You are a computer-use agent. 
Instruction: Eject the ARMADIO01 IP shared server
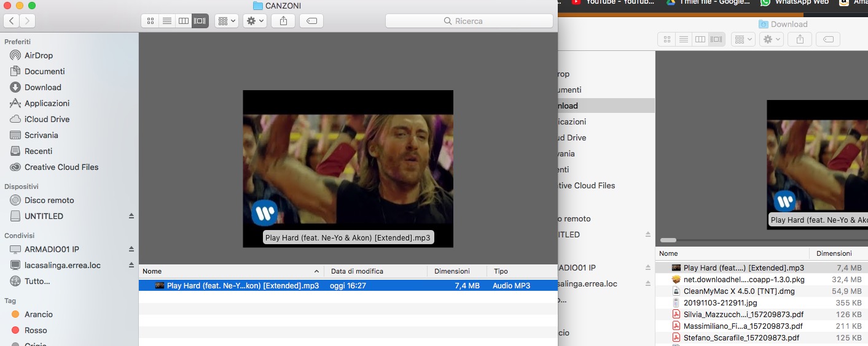(x=131, y=250)
